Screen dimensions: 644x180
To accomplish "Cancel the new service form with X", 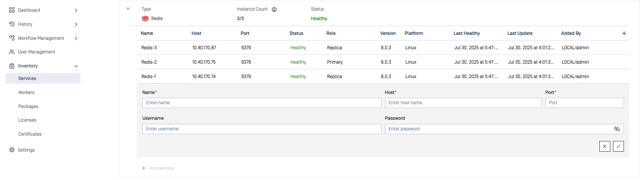I will [x=605, y=146].
